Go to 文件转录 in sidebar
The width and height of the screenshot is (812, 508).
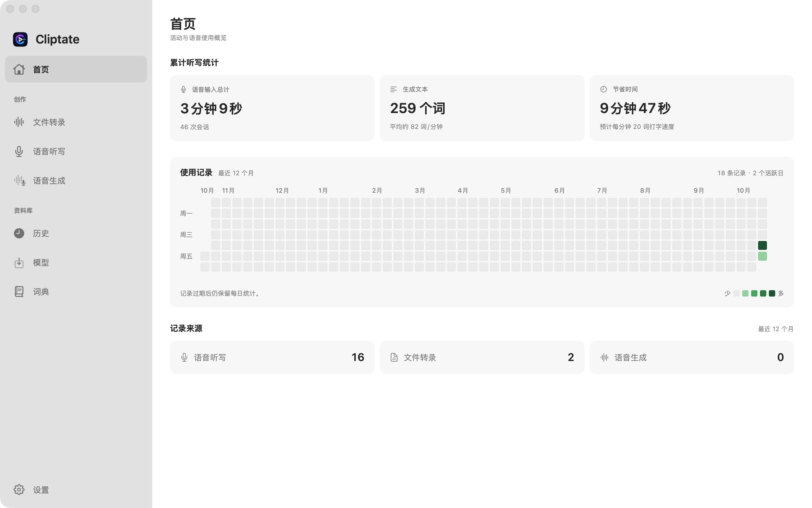pos(76,122)
